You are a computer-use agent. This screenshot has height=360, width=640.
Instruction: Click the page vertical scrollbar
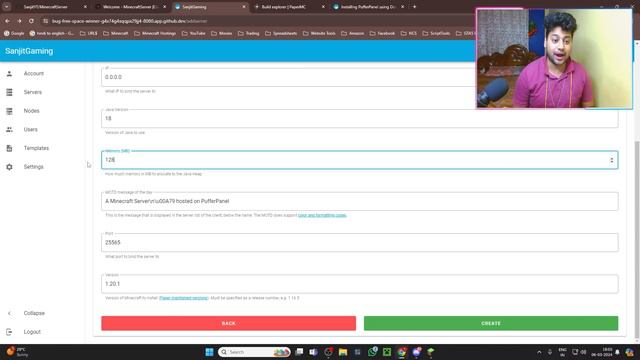(x=637, y=240)
